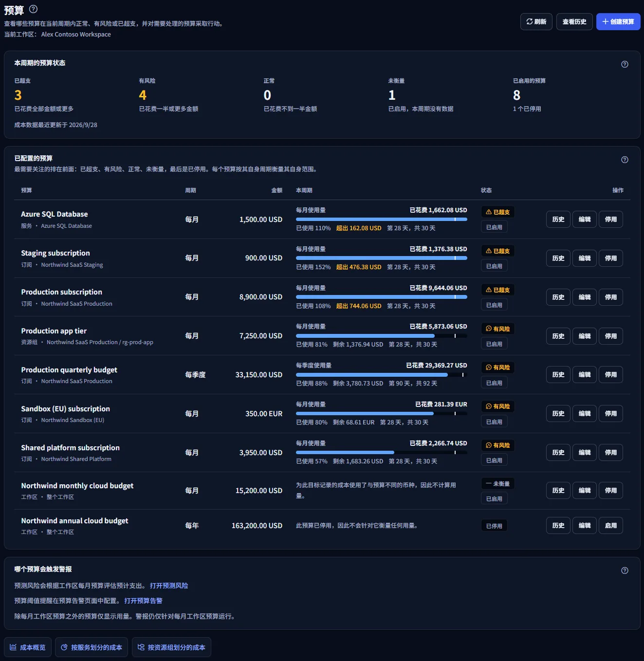Click the 创建预算 button

coord(618,21)
